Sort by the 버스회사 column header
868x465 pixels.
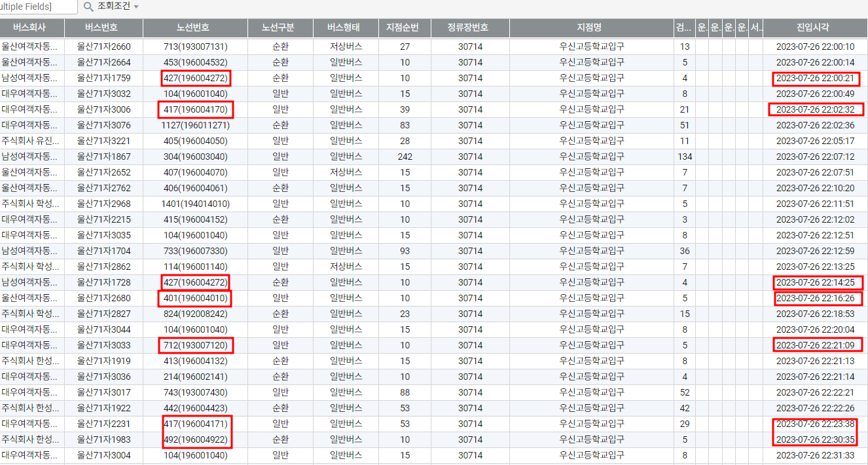32,28
